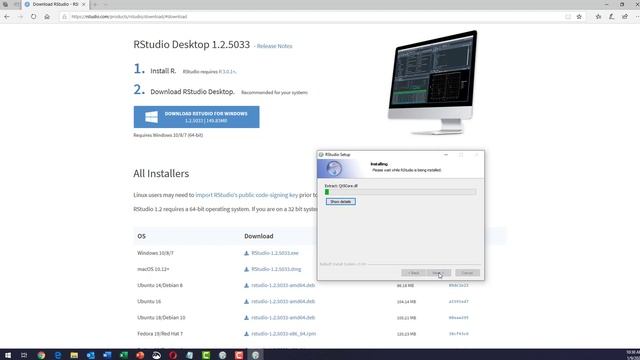Screen dimensions: 640x360
Task: Add page to favorites with star icon
Action: pos(579,17)
